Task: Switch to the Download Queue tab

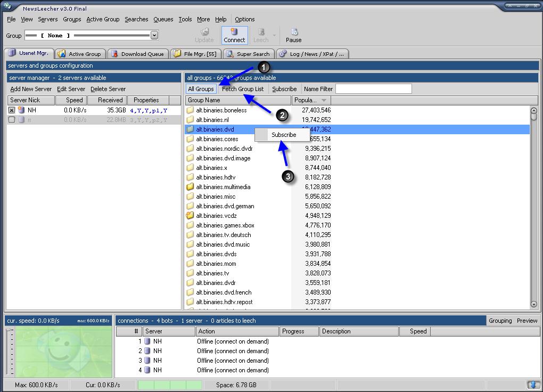Action: pos(138,54)
